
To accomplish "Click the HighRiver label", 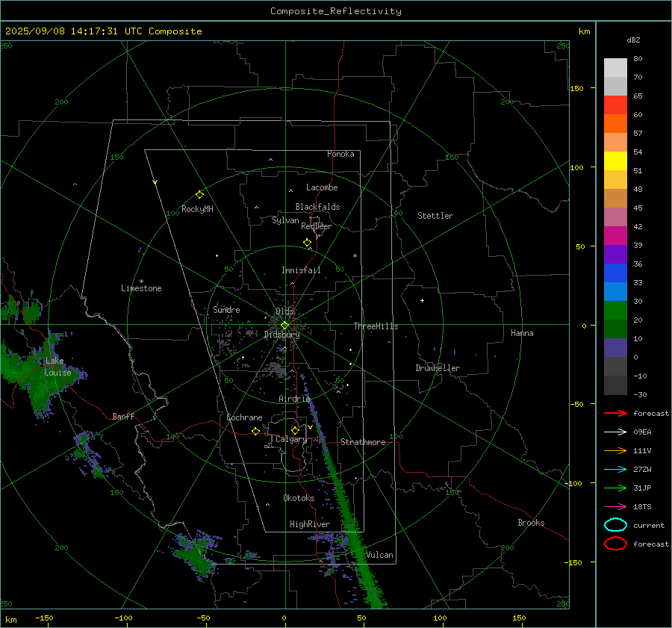I will click(x=310, y=524).
